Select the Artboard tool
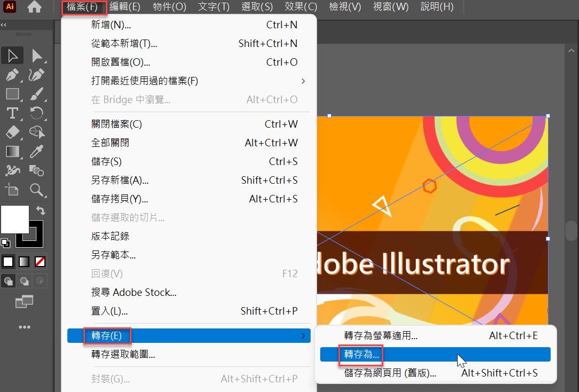This screenshot has height=392, width=579. [x=12, y=190]
